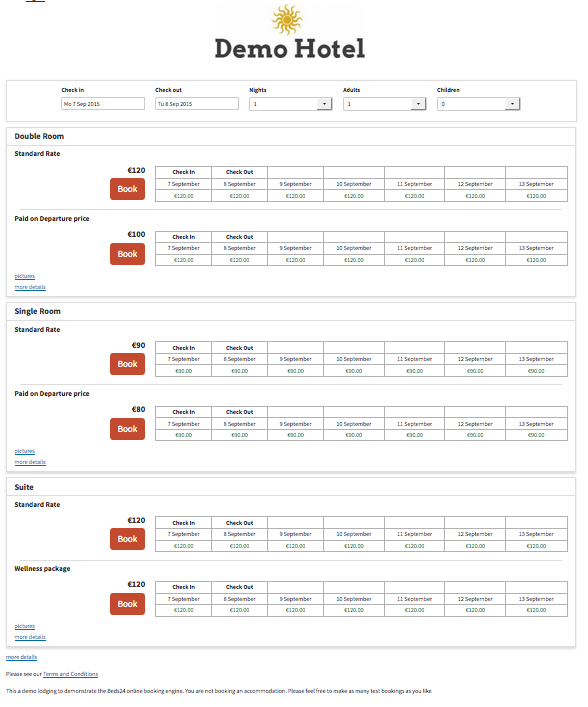This screenshot has height=707, width=588.
Task: Expand the Children dropdown
Action: (x=478, y=104)
